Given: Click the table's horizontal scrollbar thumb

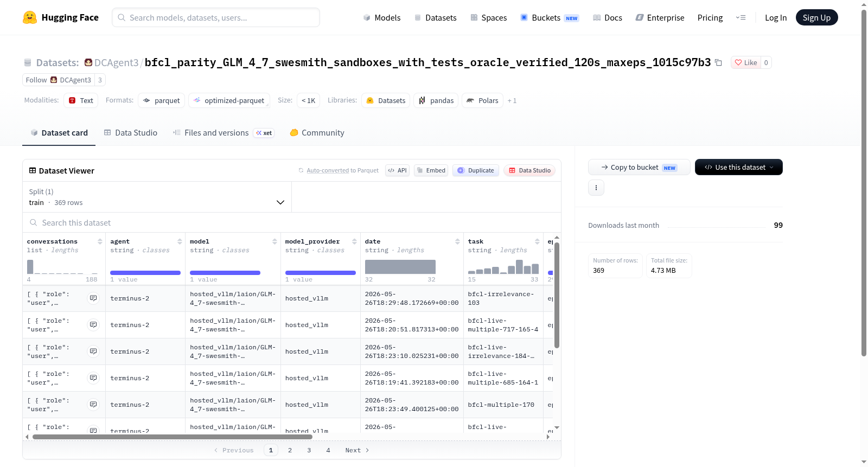Looking at the screenshot, I should (x=173, y=437).
